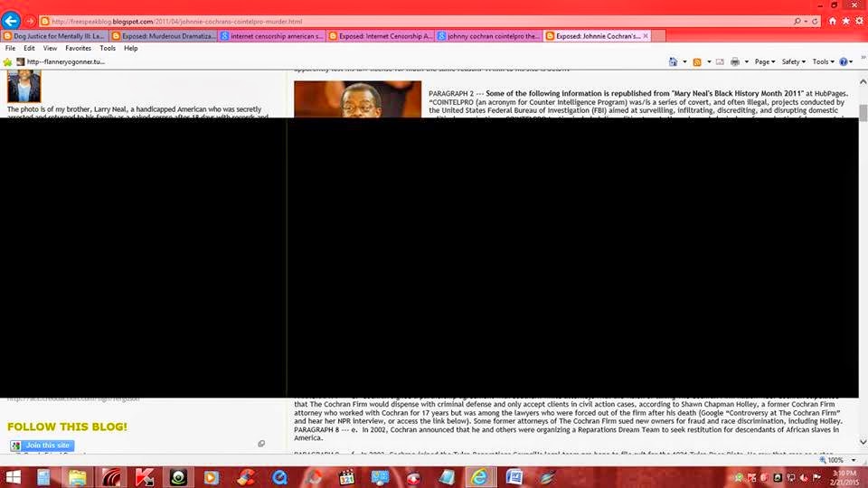
Task: Open the File menu
Action: pyautogui.click(x=10, y=48)
